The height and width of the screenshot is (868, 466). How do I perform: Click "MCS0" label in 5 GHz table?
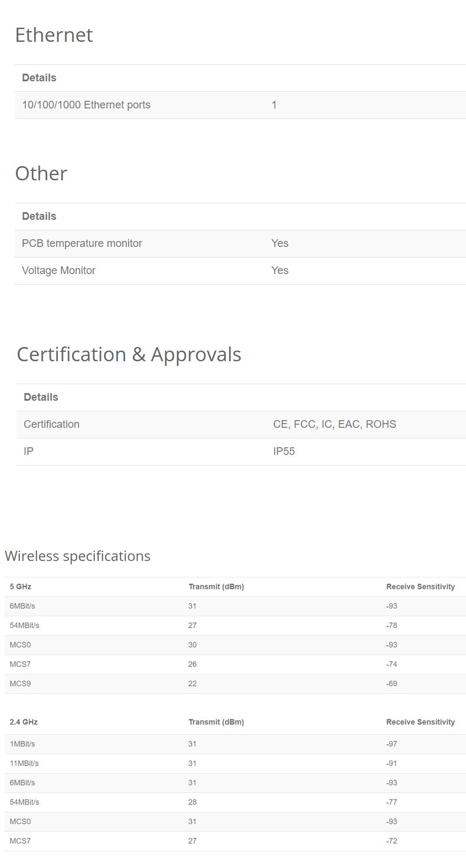coord(20,645)
